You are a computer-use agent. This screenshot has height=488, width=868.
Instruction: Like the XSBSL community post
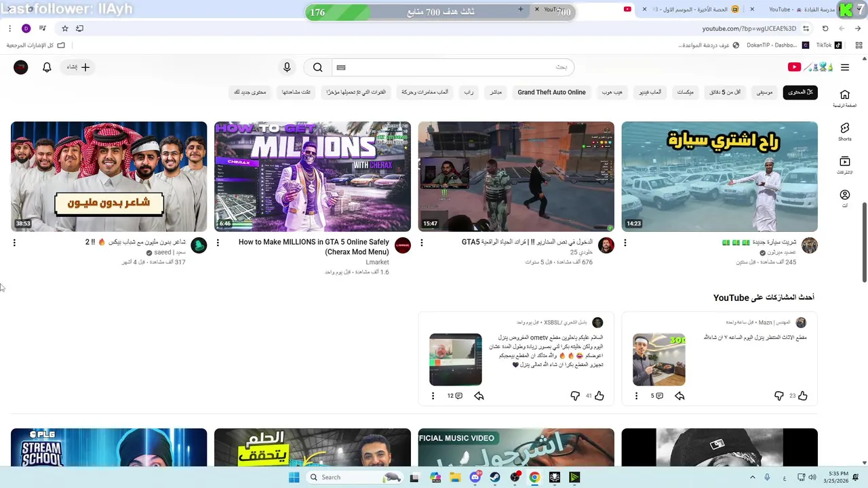coord(599,396)
